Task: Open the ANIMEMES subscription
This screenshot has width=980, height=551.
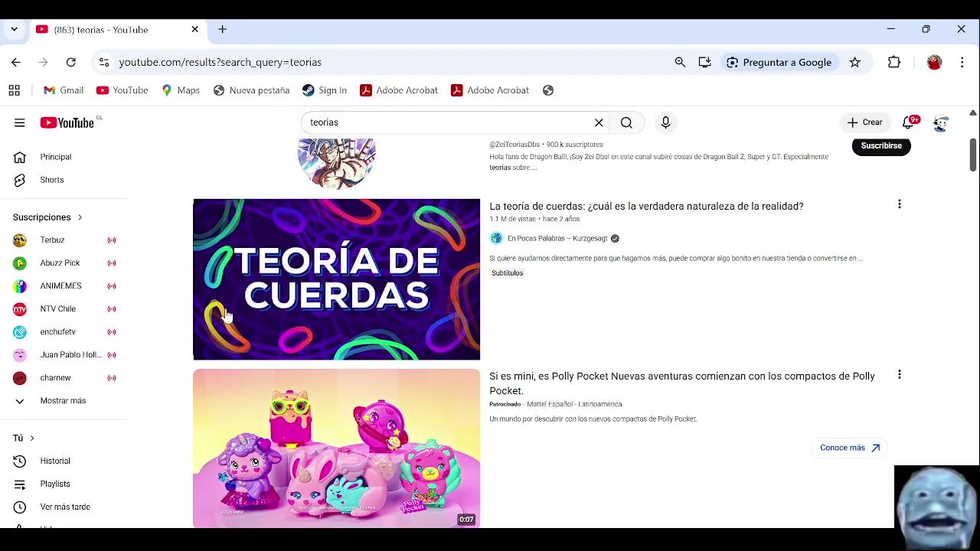Action: pyautogui.click(x=64, y=286)
